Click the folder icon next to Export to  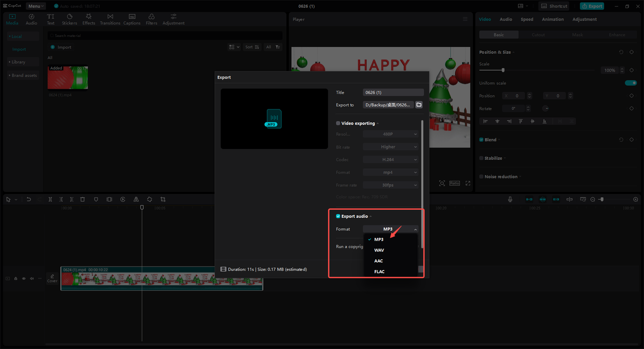[419, 105]
